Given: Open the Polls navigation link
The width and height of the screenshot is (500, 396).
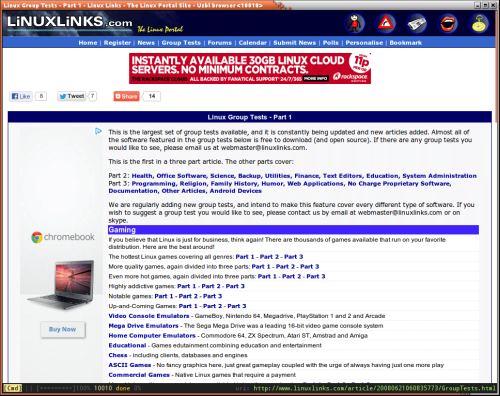Looking at the screenshot, I should tap(331, 43).
